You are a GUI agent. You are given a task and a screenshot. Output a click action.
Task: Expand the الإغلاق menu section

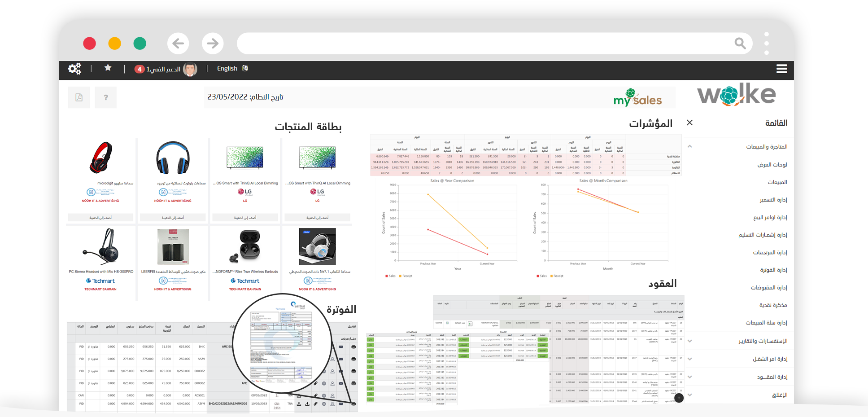(x=689, y=395)
